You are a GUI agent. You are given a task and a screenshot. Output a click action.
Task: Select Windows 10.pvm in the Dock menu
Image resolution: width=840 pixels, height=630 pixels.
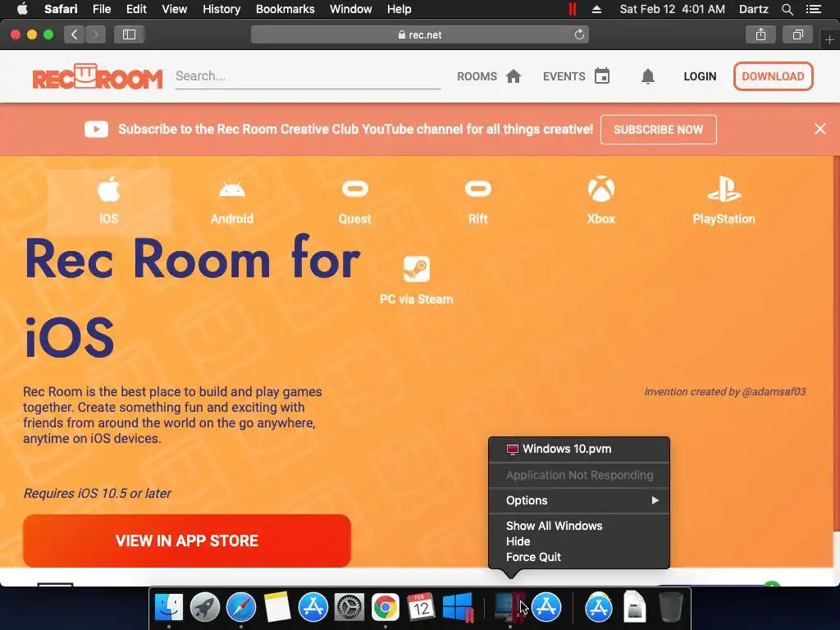[579, 449]
